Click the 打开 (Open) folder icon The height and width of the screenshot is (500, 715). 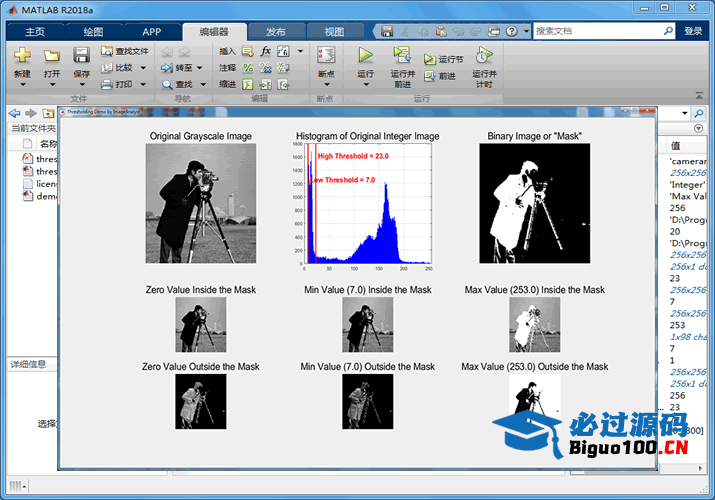point(52,56)
